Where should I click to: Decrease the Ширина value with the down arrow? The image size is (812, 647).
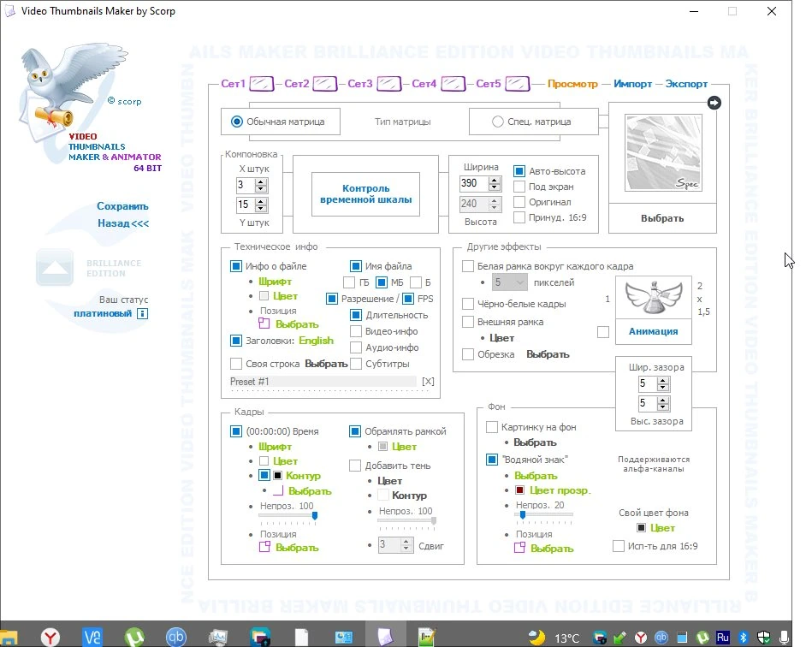click(495, 187)
